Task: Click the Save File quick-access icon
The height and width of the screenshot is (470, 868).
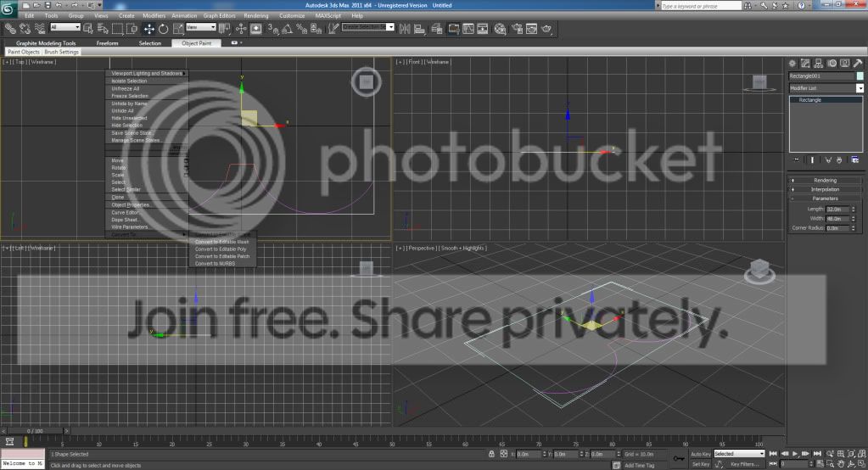Action: pos(48,6)
